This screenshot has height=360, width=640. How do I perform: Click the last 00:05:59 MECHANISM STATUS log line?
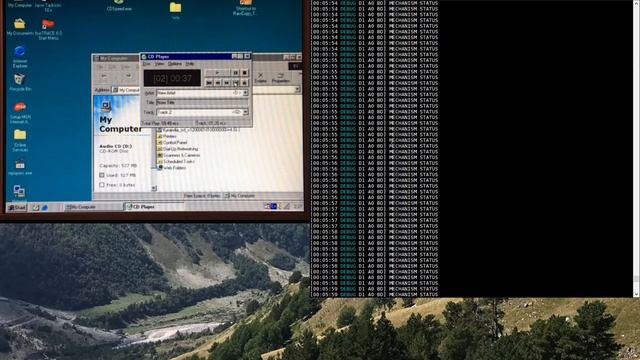375,294
